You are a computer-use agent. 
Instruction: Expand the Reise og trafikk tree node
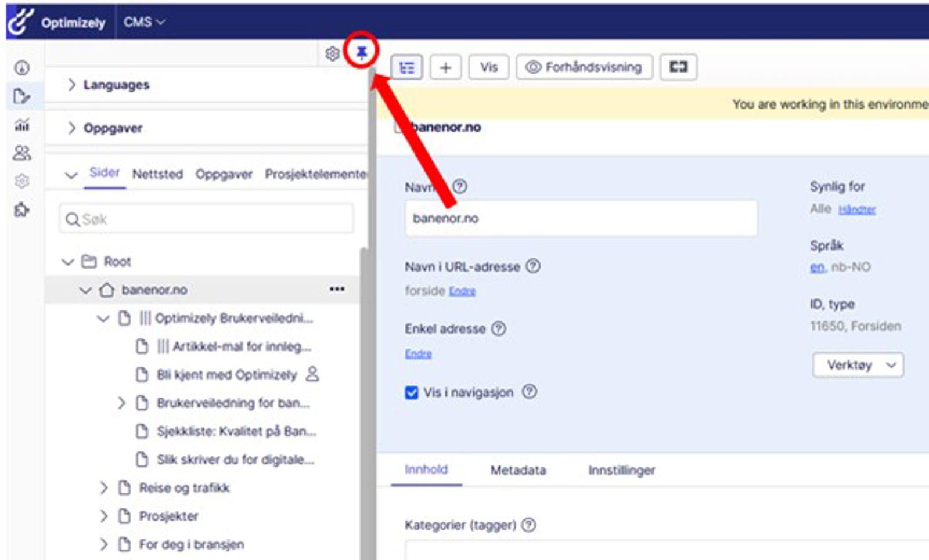coord(104,488)
